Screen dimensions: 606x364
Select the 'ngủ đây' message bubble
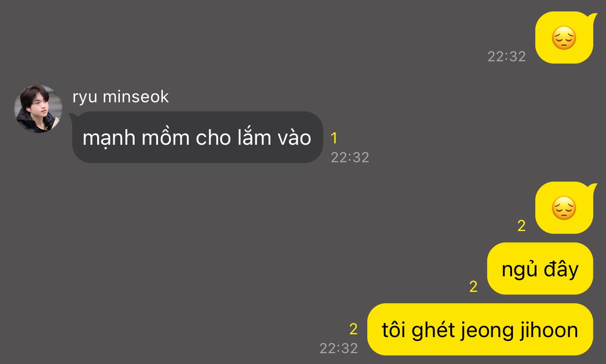[x=540, y=269]
